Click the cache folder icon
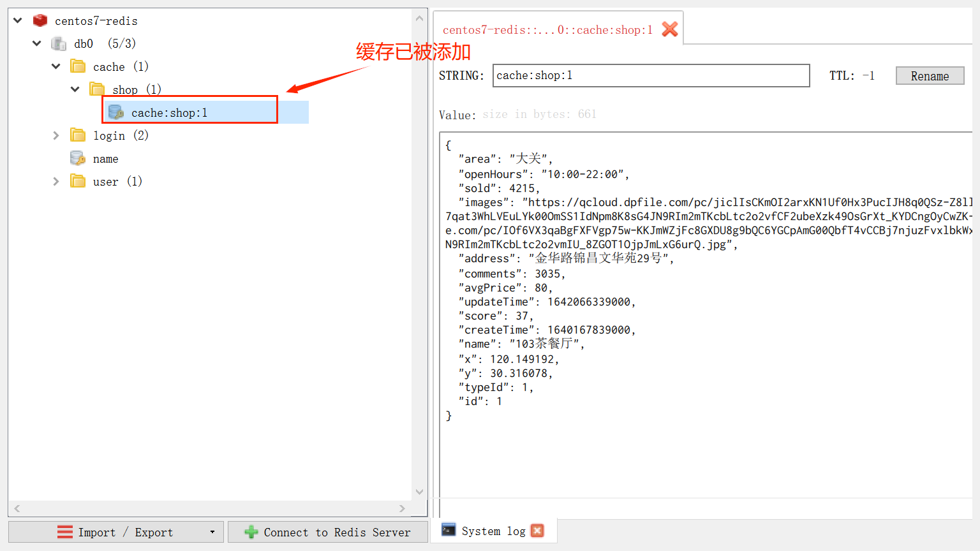The height and width of the screenshot is (551, 980). point(78,66)
